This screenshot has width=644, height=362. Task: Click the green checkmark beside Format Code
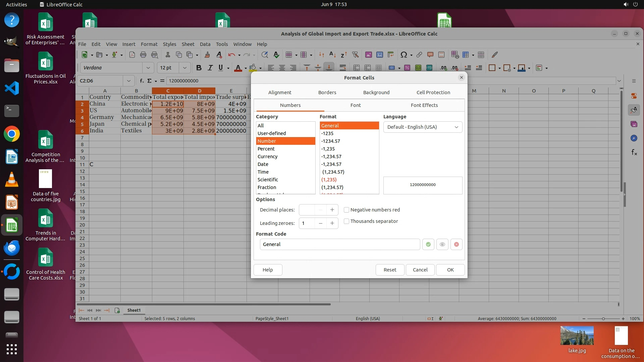[x=428, y=244]
